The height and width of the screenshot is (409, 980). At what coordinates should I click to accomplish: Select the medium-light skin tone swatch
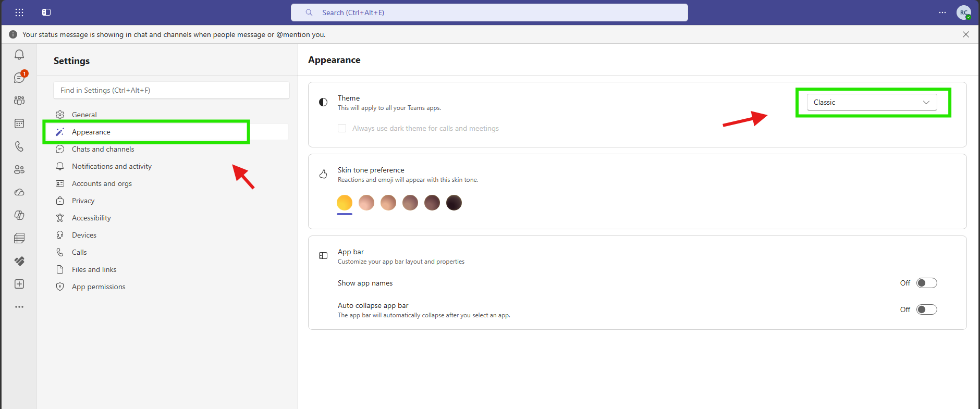pos(388,203)
